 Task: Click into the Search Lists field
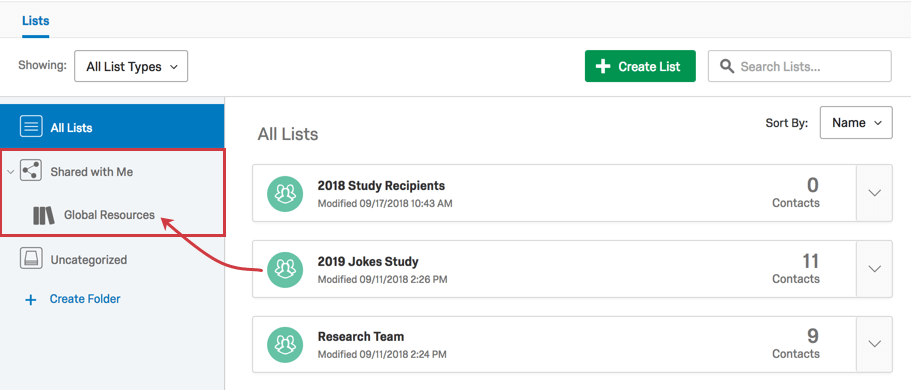tap(799, 66)
